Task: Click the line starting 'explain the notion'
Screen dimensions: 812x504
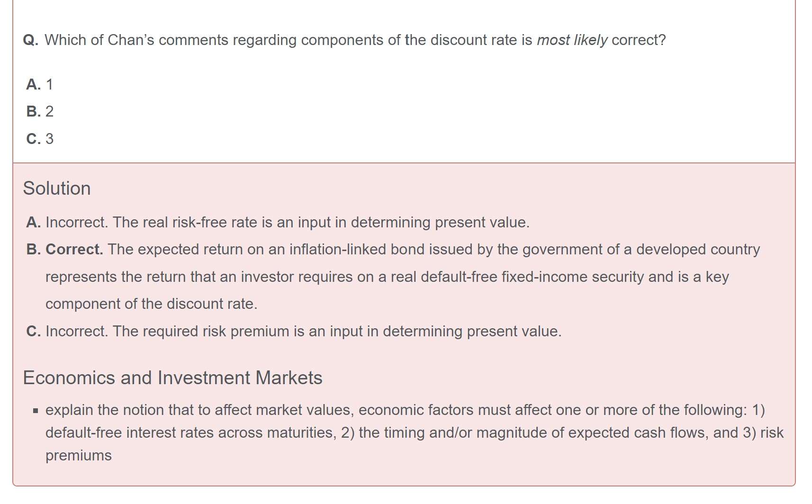Action: (405, 410)
